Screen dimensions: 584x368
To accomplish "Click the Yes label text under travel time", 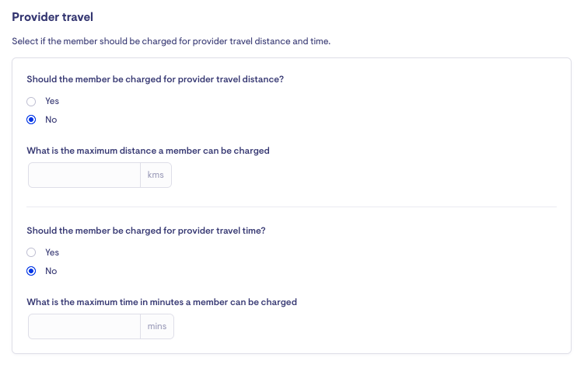I will (x=52, y=252).
